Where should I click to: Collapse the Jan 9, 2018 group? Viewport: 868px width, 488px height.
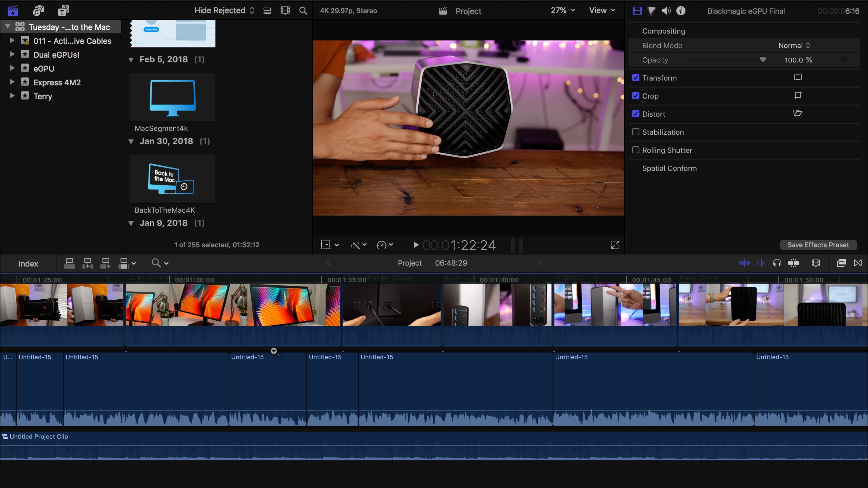[131, 223]
